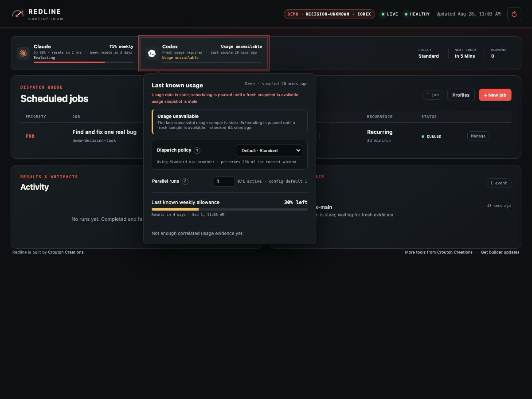Click the Policy Standard summary
The width and height of the screenshot is (532, 399).
429,53
